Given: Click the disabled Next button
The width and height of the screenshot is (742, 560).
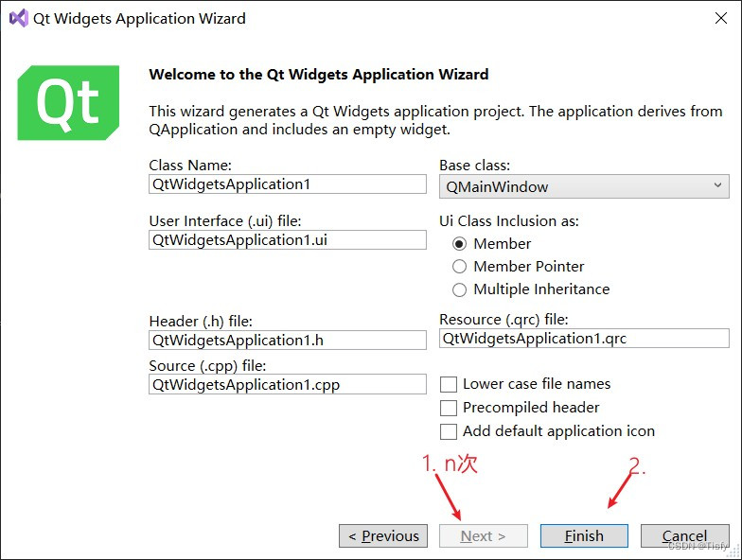Looking at the screenshot, I should click(483, 535).
